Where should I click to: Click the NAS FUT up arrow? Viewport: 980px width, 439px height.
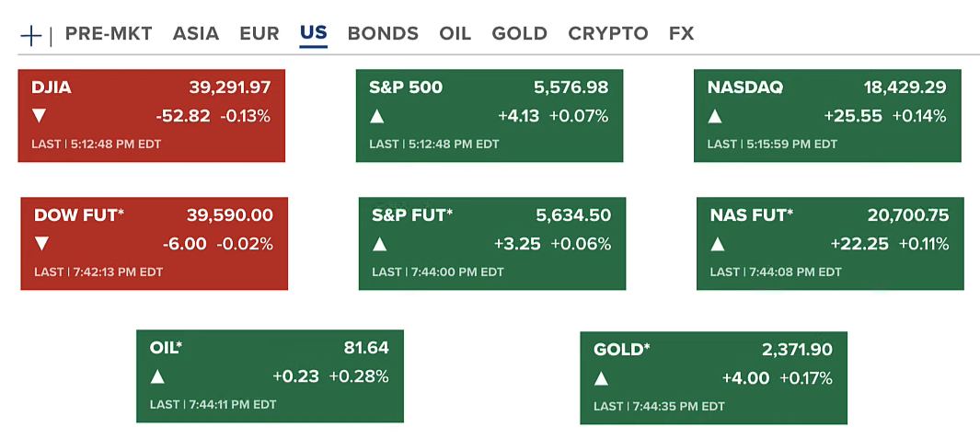[718, 244]
